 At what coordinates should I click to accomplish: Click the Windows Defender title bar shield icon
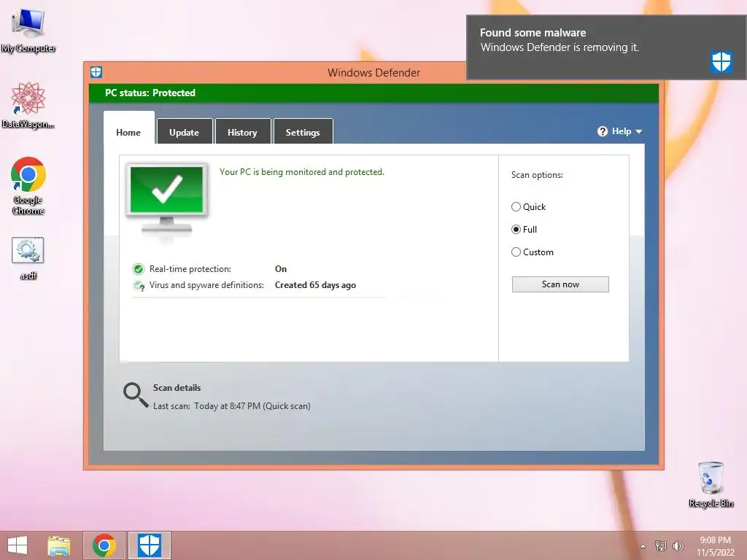coord(96,72)
